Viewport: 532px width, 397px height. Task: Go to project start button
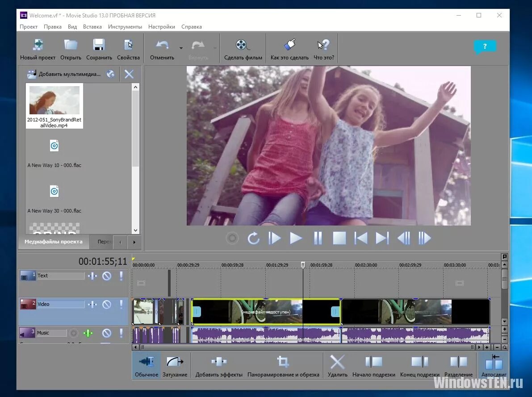click(x=360, y=238)
